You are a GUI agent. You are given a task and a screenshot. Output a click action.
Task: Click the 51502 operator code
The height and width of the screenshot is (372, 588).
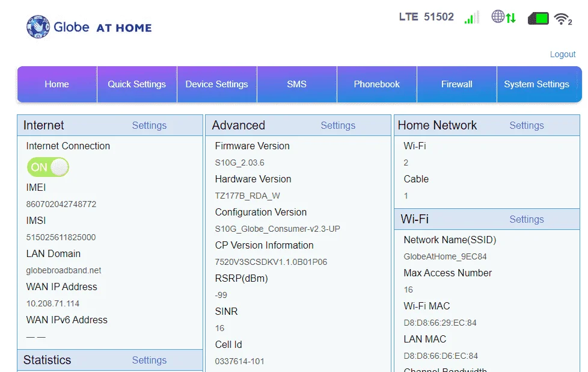[x=439, y=17]
